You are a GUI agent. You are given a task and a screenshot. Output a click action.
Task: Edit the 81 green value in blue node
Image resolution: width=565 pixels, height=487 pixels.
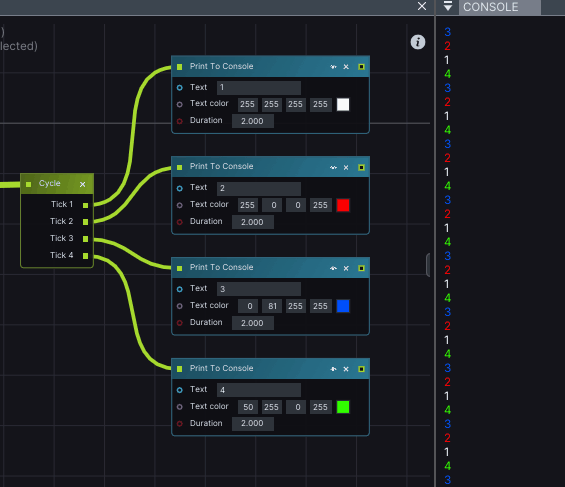click(x=272, y=306)
